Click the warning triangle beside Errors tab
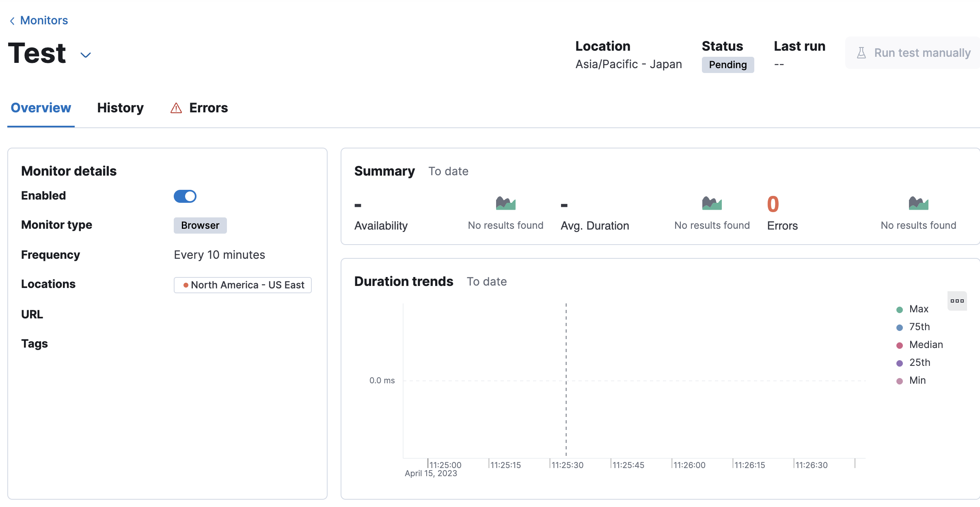The height and width of the screenshot is (507, 980). tap(175, 108)
